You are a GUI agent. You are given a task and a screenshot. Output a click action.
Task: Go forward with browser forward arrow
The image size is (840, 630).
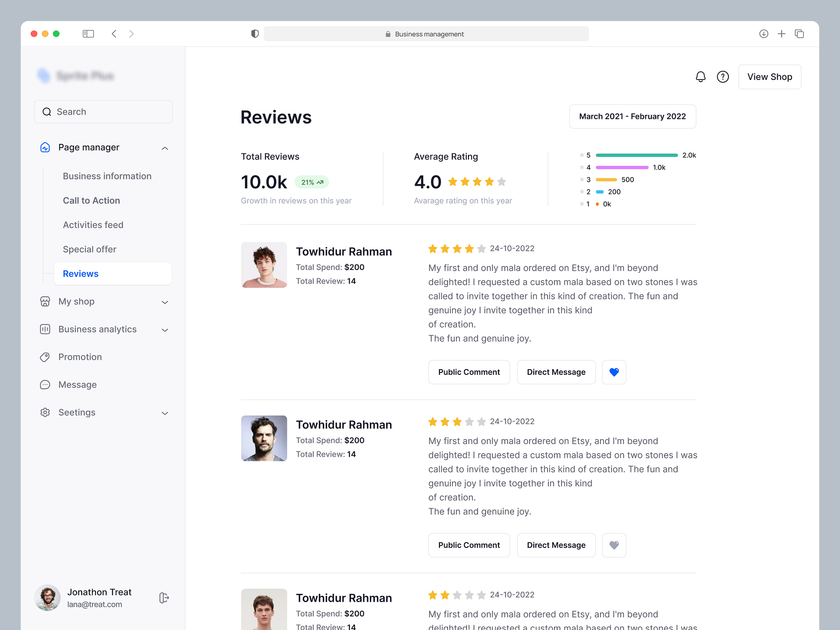click(x=131, y=34)
